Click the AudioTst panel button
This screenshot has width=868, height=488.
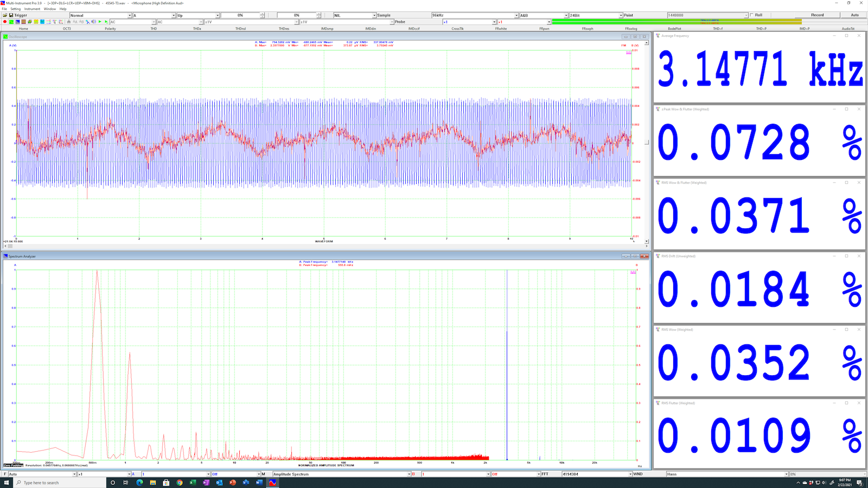[848, 28]
